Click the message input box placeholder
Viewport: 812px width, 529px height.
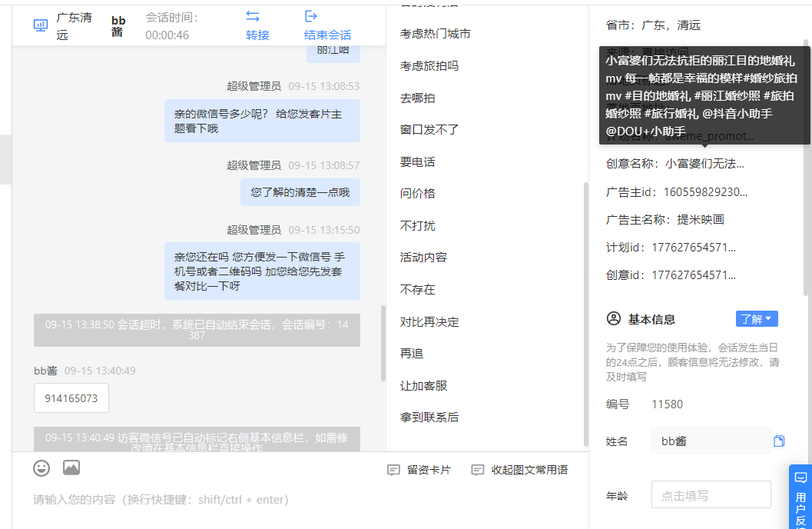tap(161, 500)
